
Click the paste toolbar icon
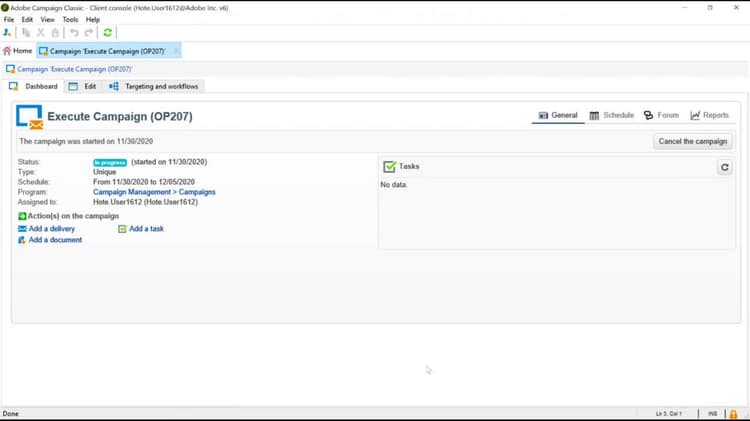[x=55, y=33]
